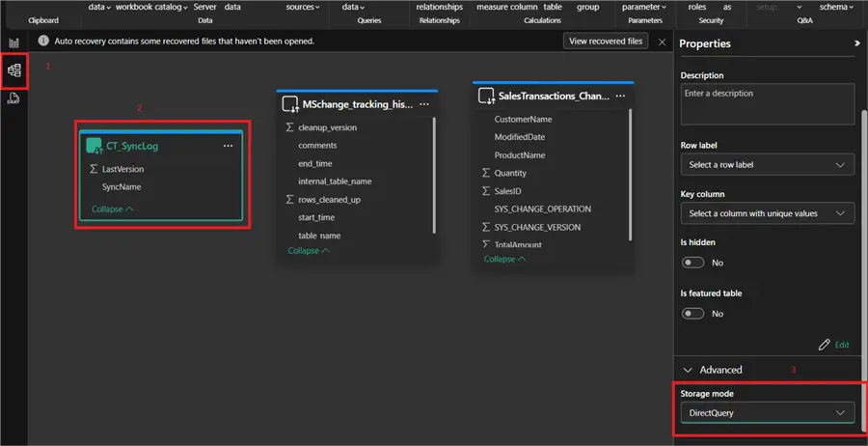The height and width of the screenshot is (446, 868).
Task: Click the sigma icon beside LastVersion
Action: [94, 169]
